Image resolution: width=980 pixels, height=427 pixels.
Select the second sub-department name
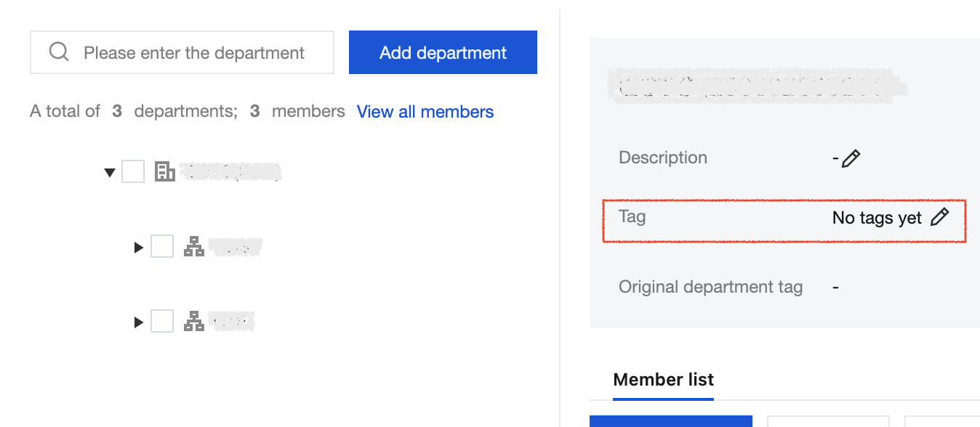coord(232,321)
